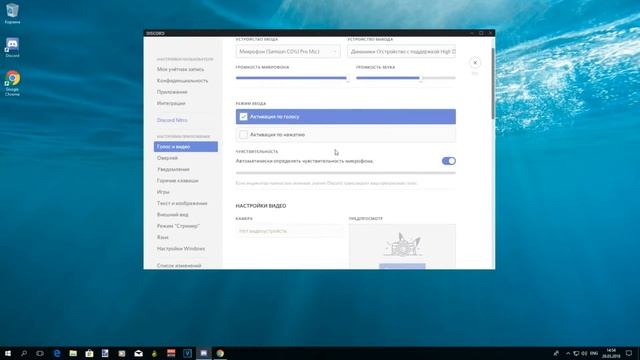Switch to Discord in the taskbar
The image size is (640, 360).
204,353
